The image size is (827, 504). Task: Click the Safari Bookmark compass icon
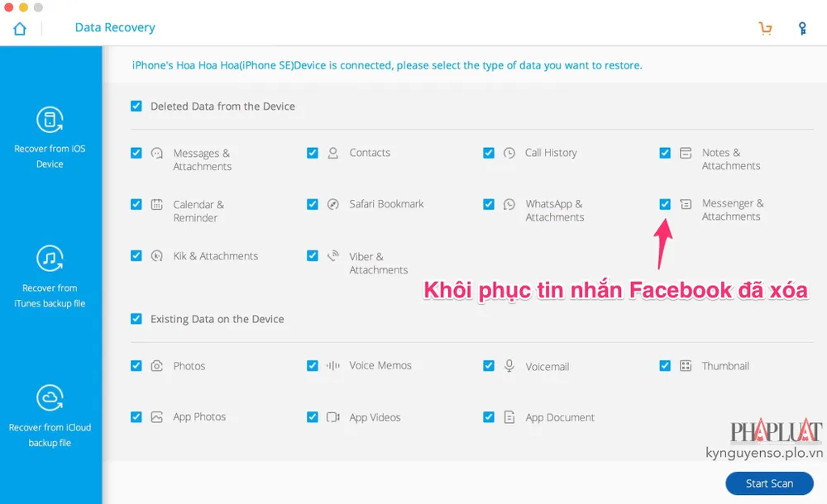point(333,204)
